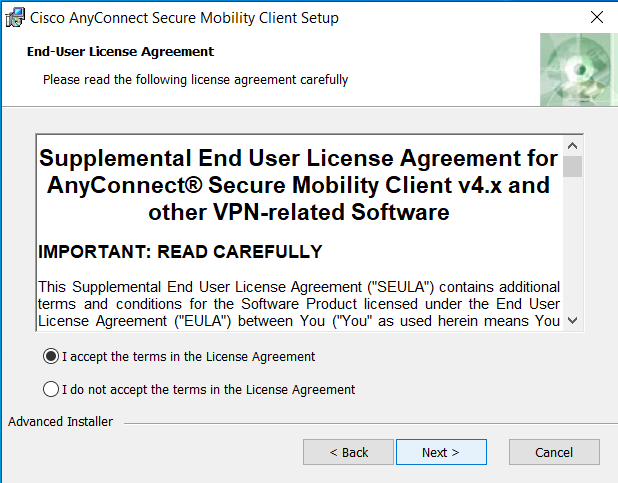
Task: Click the SEULA paragraph in license box
Action: coord(299,304)
